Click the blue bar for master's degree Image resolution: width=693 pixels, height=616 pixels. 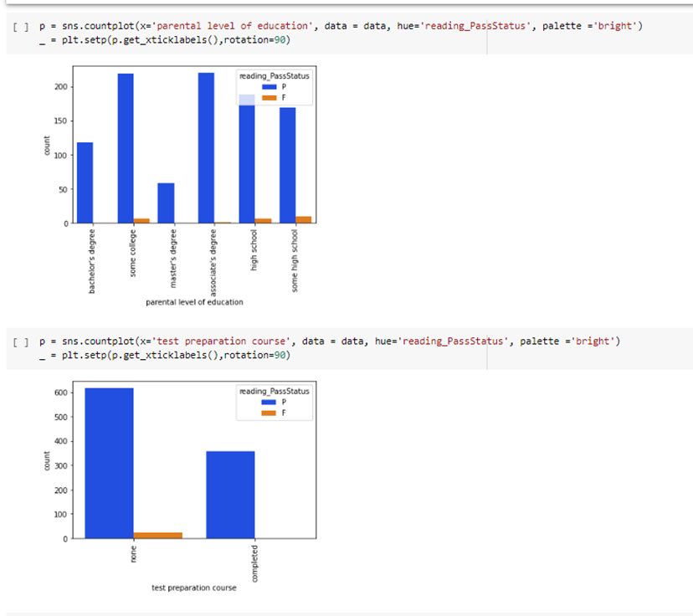166,203
